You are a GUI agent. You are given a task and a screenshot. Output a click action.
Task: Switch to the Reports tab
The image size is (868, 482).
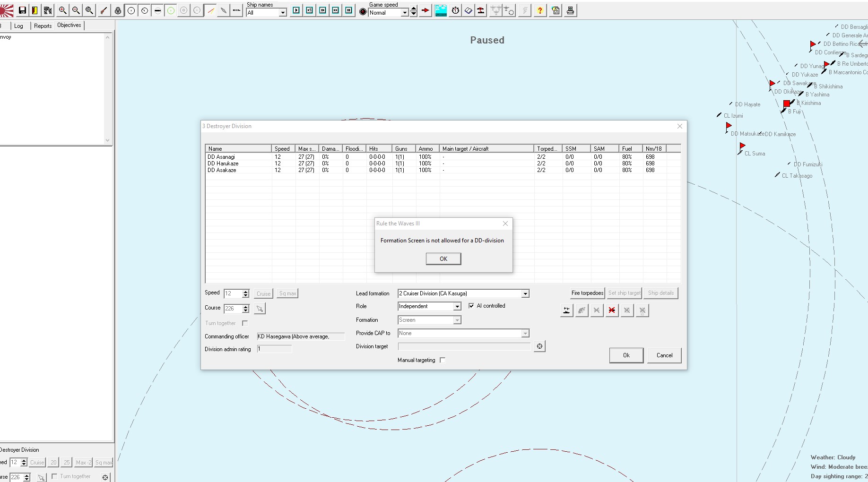43,26
